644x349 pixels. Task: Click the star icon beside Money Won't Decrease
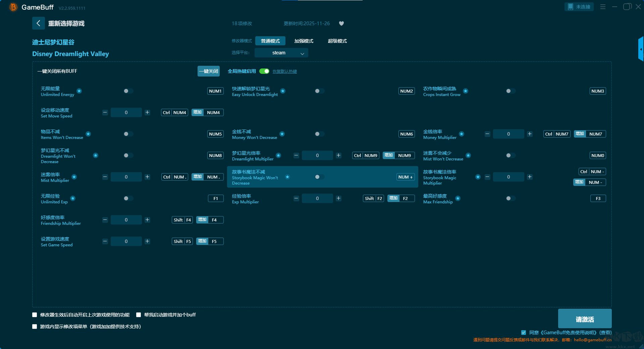(x=282, y=134)
